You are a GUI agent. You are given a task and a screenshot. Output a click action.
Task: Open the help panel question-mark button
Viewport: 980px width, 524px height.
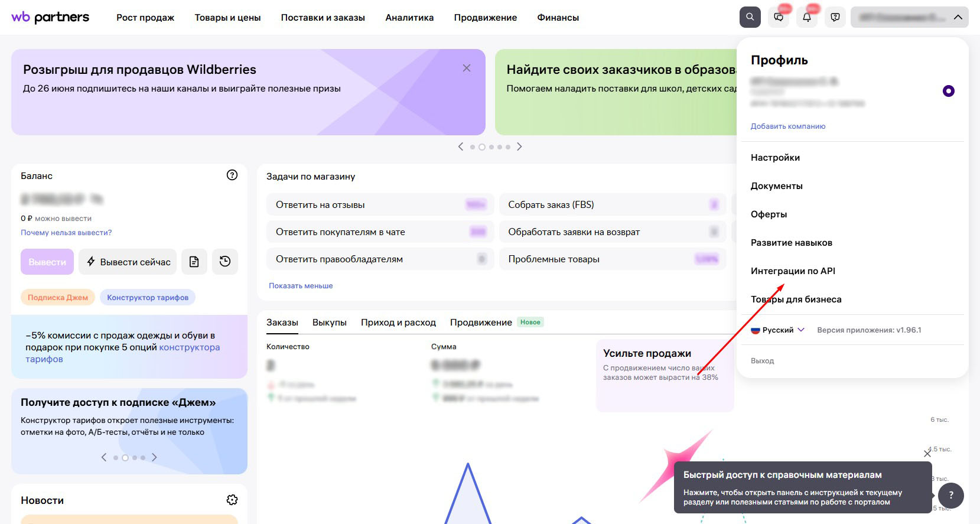click(951, 495)
